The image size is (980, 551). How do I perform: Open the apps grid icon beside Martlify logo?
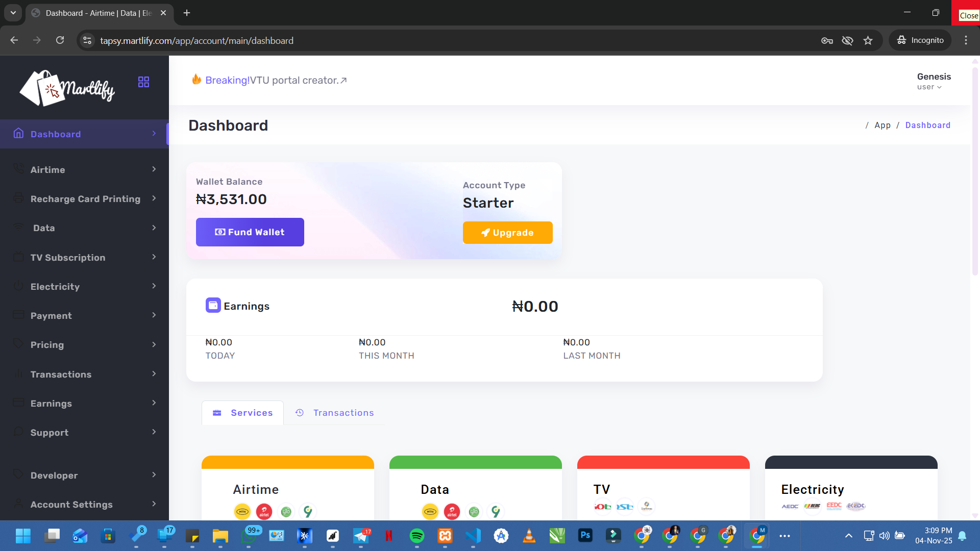pyautogui.click(x=143, y=81)
